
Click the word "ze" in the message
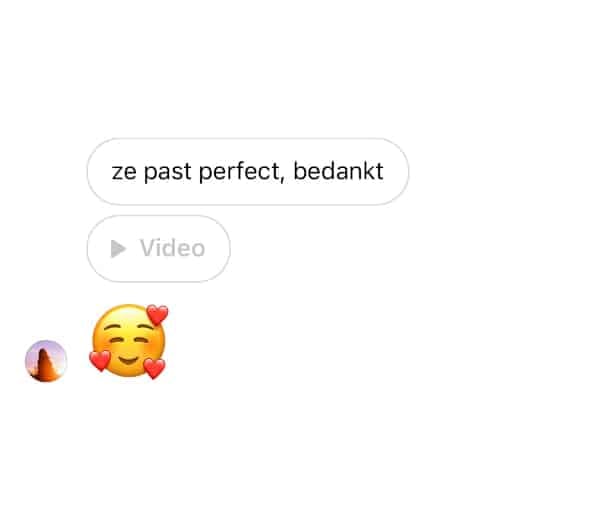point(124,173)
